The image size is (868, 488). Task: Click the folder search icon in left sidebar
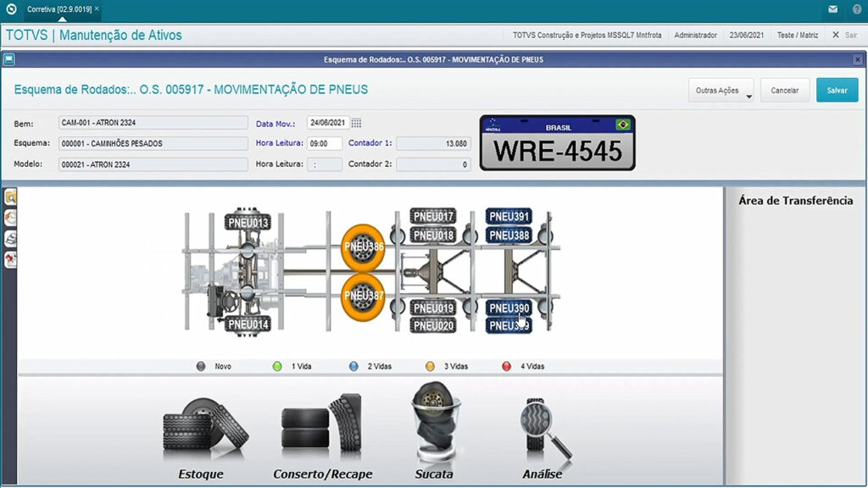(10, 197)
